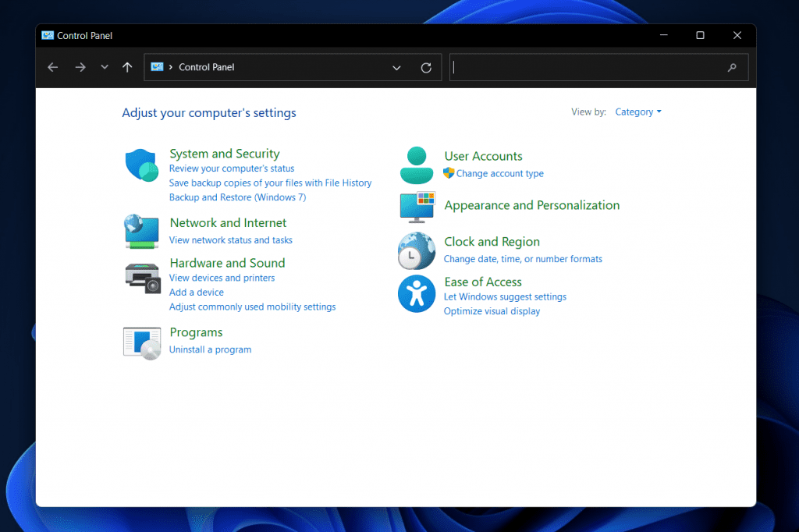This screenshot has height=532, width=799.
Task: Click the Clock and Region icon
Action: pyautogui.click(x=416, y=250)
